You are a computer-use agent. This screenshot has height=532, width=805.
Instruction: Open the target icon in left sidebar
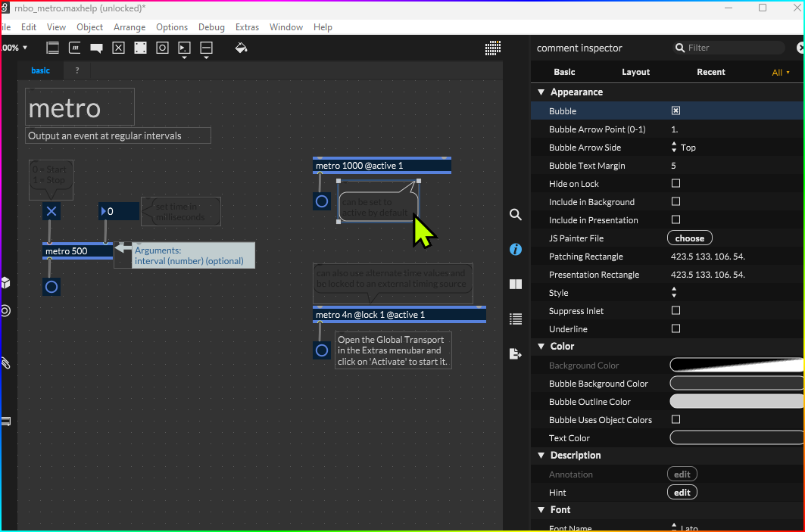click(5, 311)
